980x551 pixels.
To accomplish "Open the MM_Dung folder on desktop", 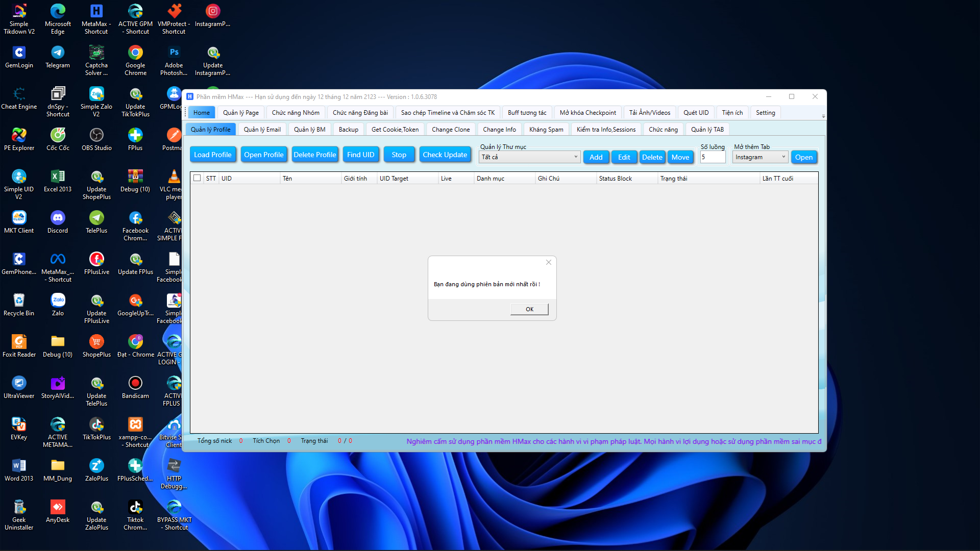I will click(x=58, y=469).
